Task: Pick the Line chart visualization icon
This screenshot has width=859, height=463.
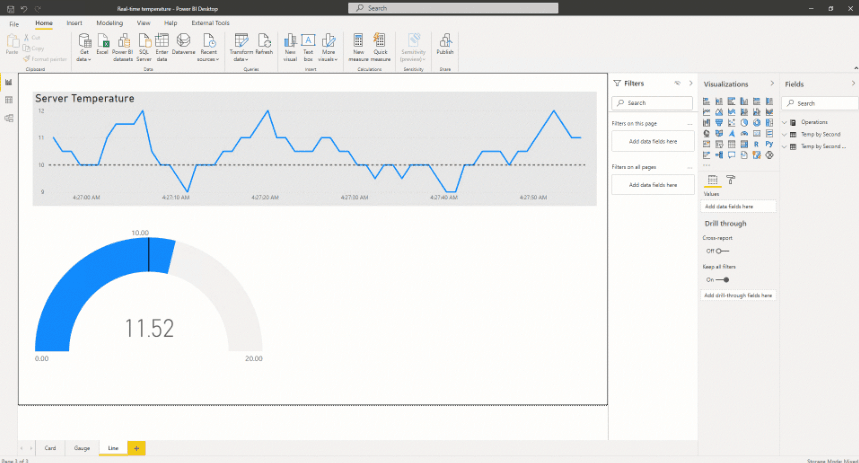Action: (x=707, y=112)
